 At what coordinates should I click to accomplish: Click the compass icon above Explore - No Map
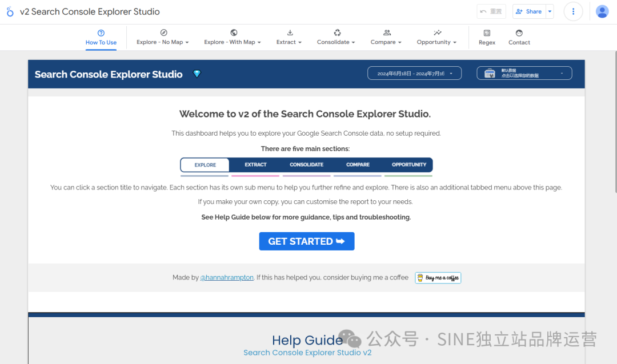click(164, 33)
